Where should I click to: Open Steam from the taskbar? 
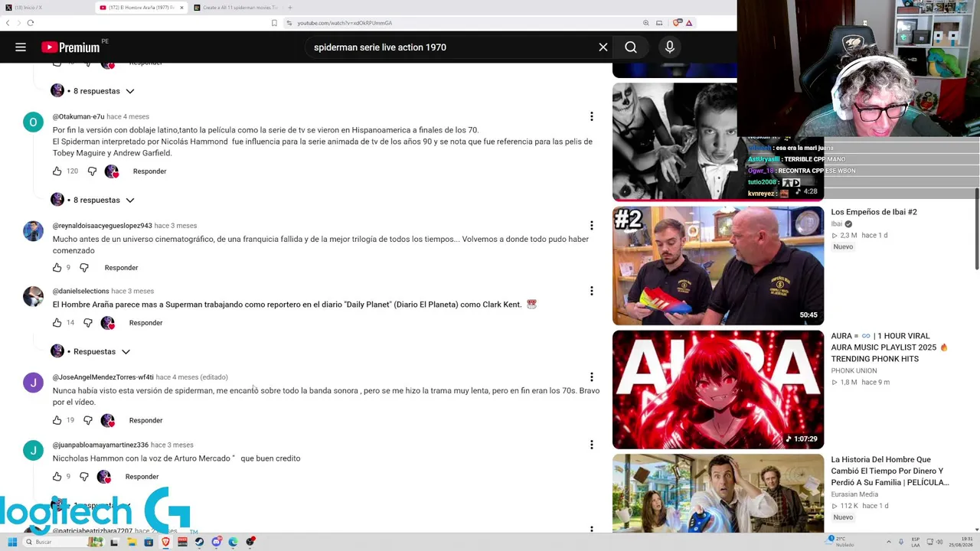click(199, 542)
